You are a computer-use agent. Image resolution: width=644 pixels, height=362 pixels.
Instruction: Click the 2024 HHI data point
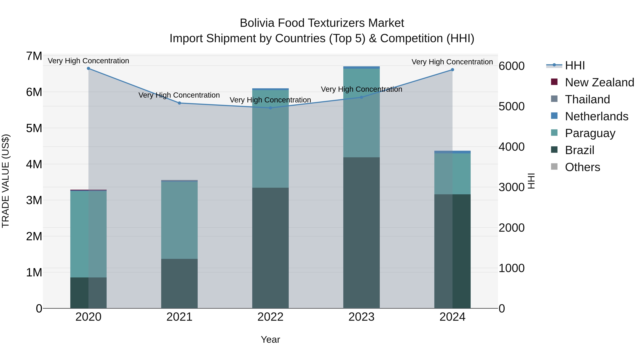tap(452, 70)
